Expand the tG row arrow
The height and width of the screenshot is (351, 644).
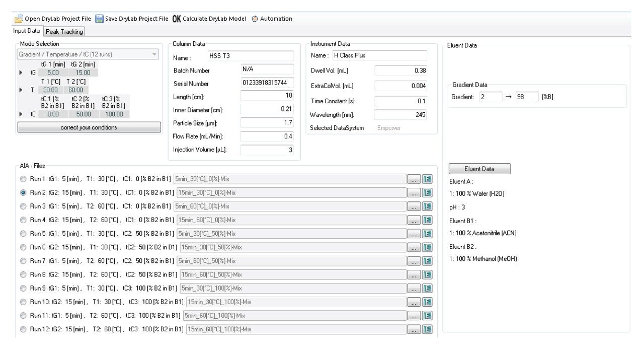[21, 73]
